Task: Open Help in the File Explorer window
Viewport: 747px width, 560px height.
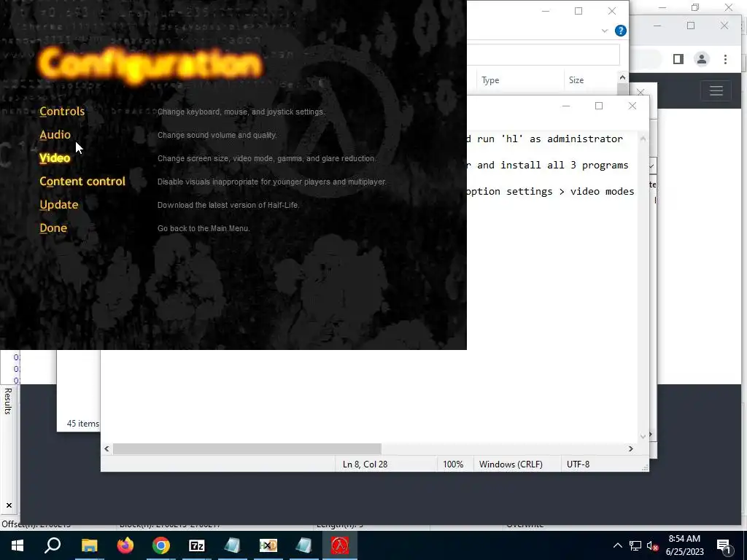Action: pyautogui.click(x=620, y=31)
